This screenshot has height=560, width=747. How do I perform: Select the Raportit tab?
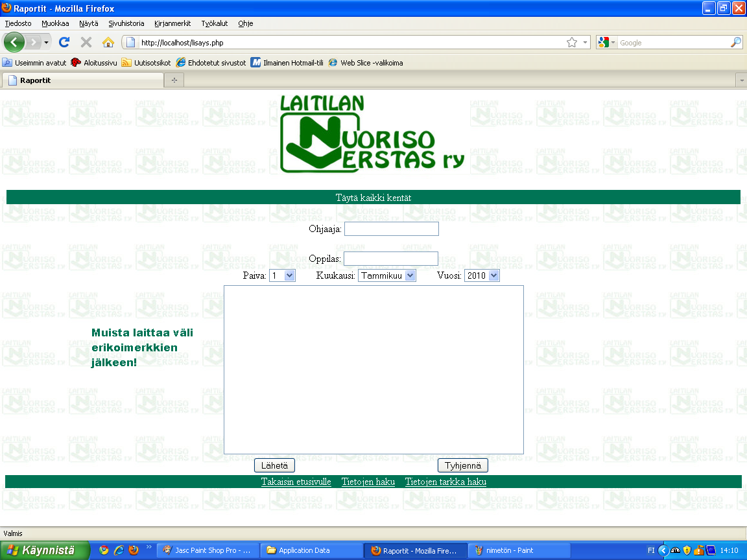tap(83, 80)
